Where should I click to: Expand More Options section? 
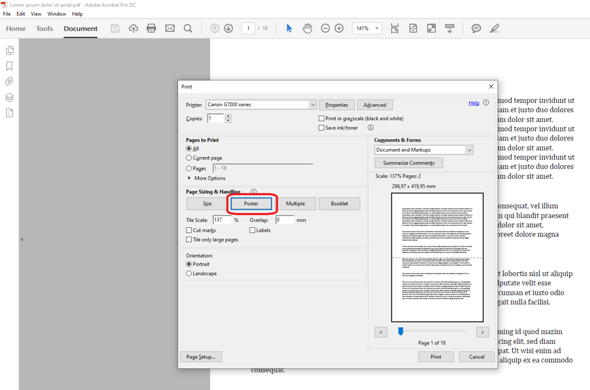(207, 178)
